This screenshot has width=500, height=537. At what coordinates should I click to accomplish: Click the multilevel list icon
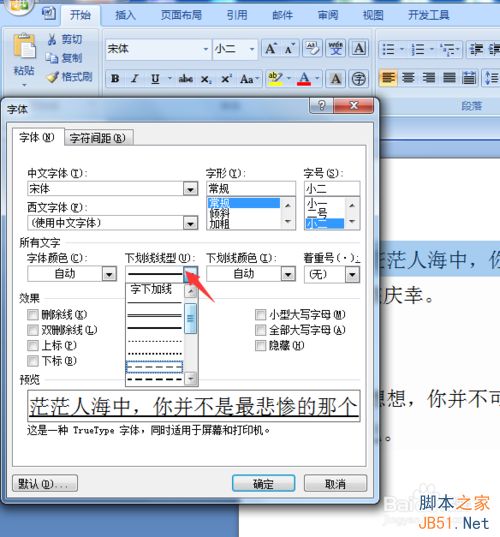pos(448,49)
